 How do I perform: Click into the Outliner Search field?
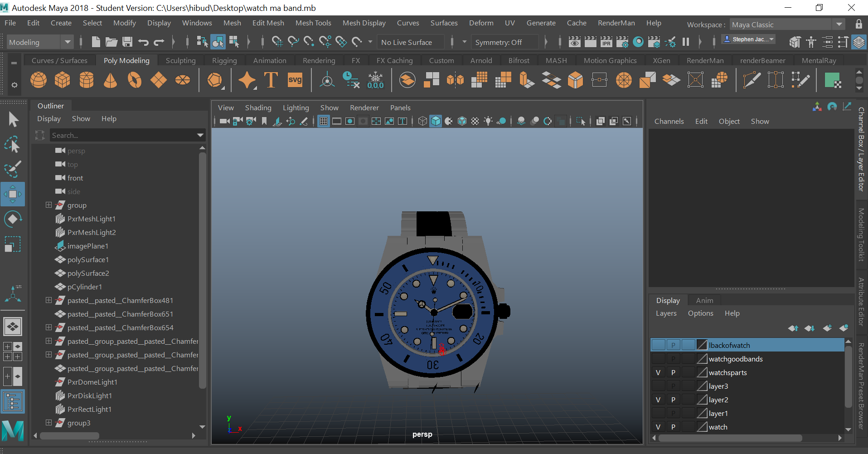[x=121, y=135]
